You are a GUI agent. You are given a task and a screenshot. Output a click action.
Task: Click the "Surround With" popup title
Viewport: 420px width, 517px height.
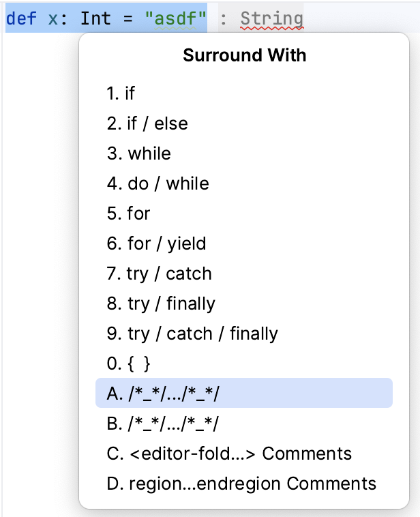coord(245,55)
